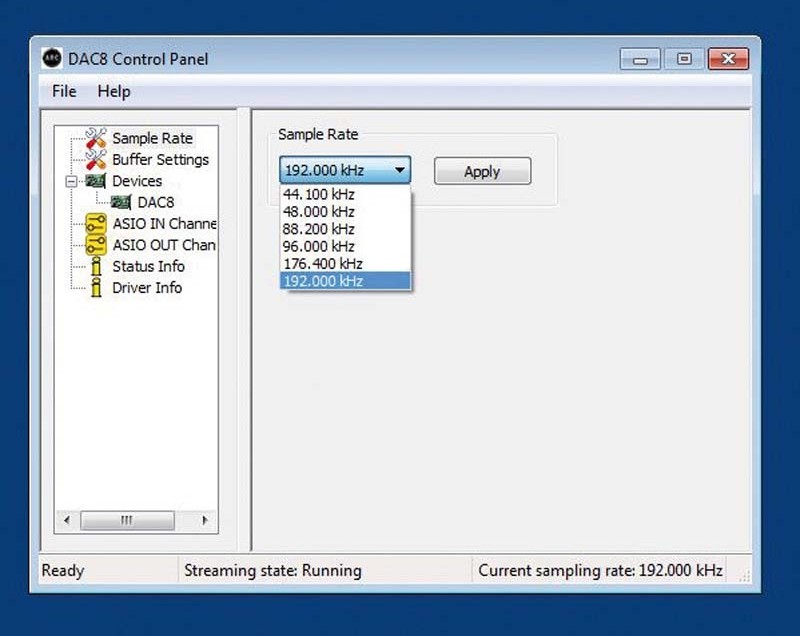Click the Status Info icon

coord(96,266)
